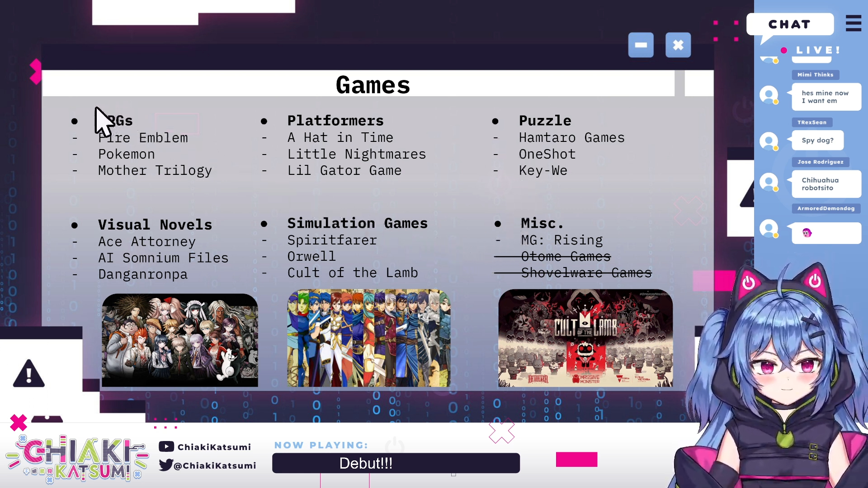Click the CHAT header bubble
Viewport: 868px width, 488px height.
coord(790,24)
